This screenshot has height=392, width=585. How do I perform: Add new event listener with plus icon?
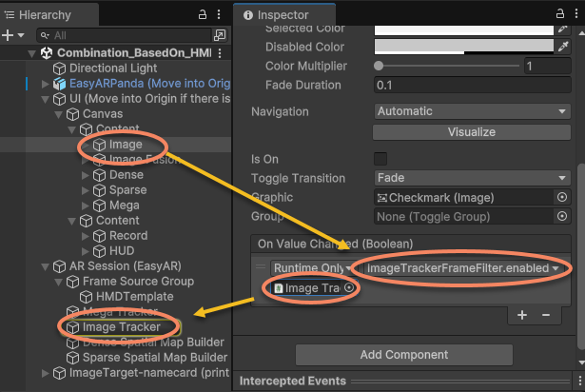[522, 314]
